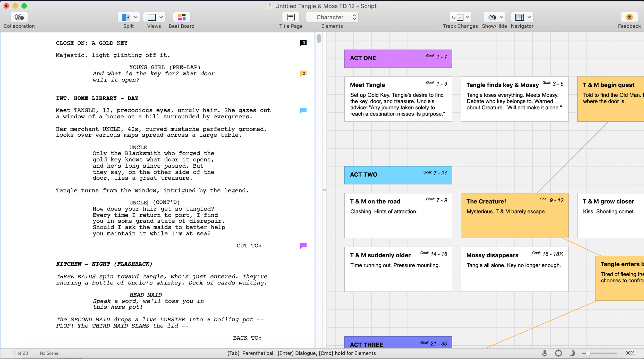Select the T & M grow closer card
This screenshot has width=644, height=359.
click(x=611, y=216)
